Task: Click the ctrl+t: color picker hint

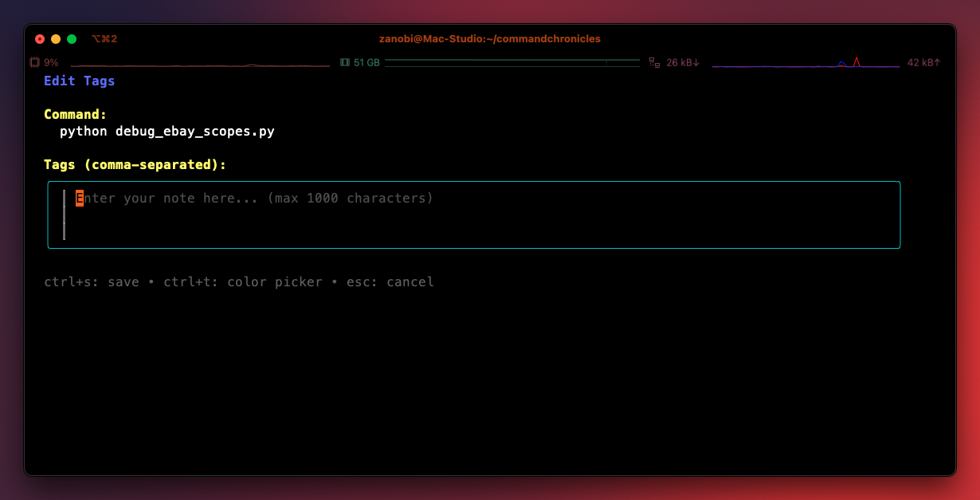Action: pyautogui.click(x=243, y=282)
